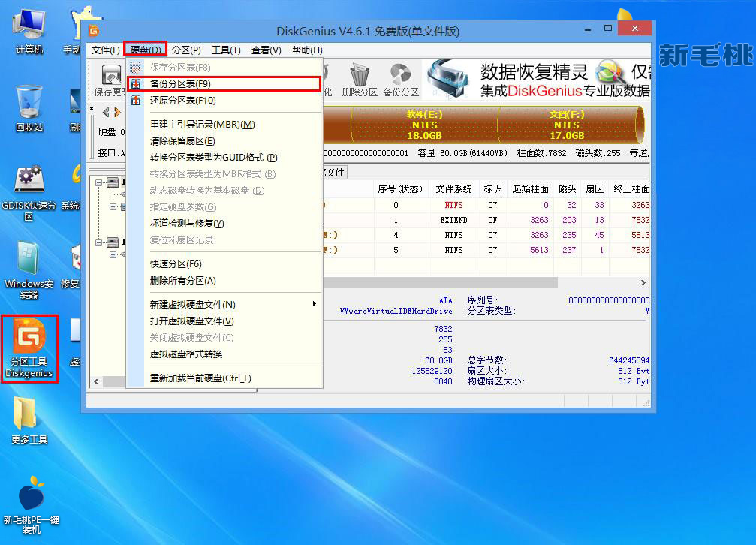This screenshot has width=756, height=545.
Task: Click the 125829120 sector count value
Action: coord(432,371)
